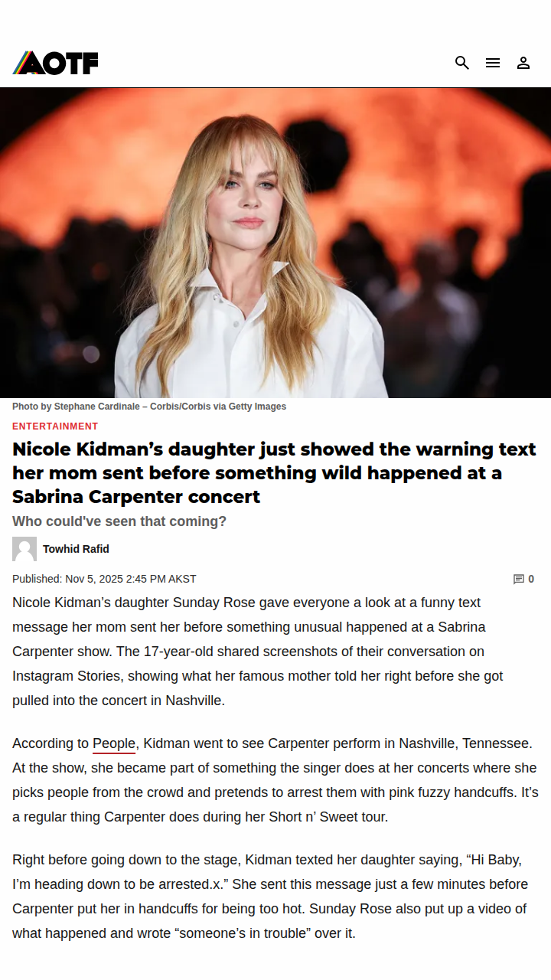This screenshot has width=551, height=980.
Task: Open the search magnifier icon
Action: coord(462,63)
